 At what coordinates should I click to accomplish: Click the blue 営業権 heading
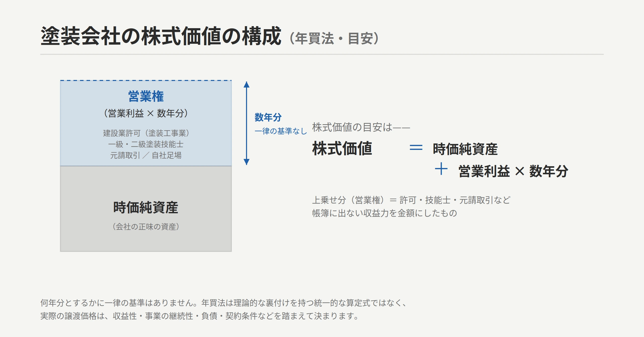click(x=146, y=96)
